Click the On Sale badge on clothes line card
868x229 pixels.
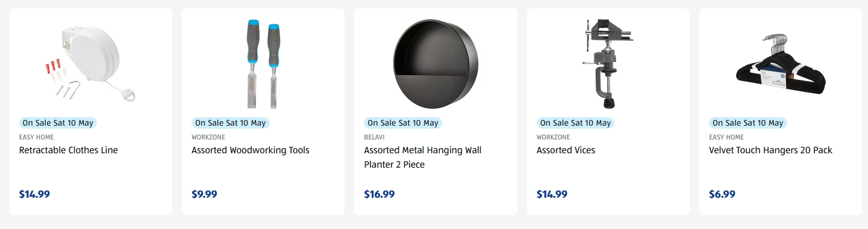pos(58,123)
